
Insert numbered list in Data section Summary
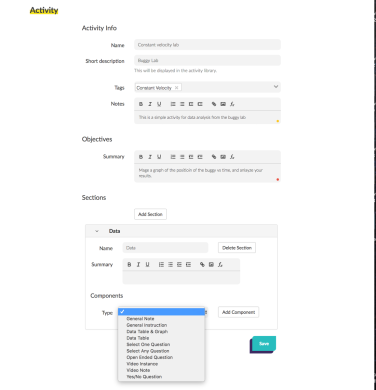pyautogui.click(x=161, y=264)
